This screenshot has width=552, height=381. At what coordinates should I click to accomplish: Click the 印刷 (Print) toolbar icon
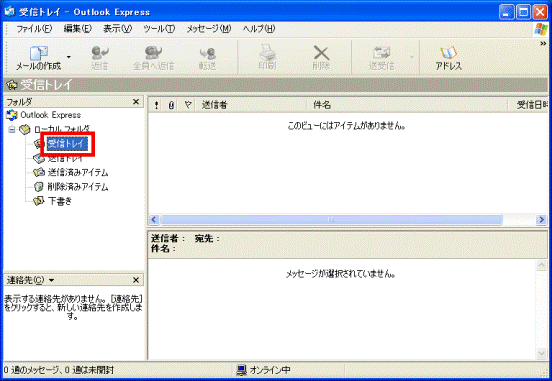(x=268, y=53)
